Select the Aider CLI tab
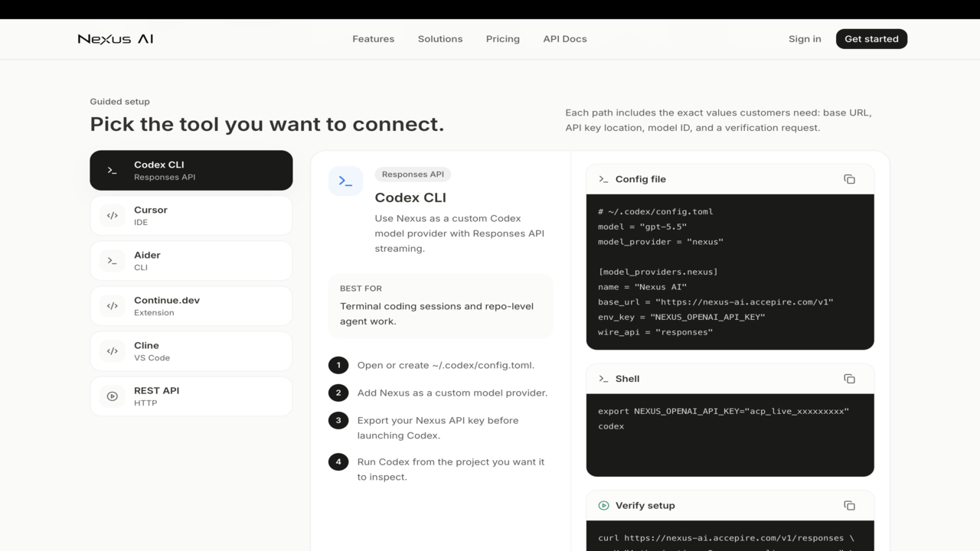This screenshot has height=551, width=980. click(191, 260)
